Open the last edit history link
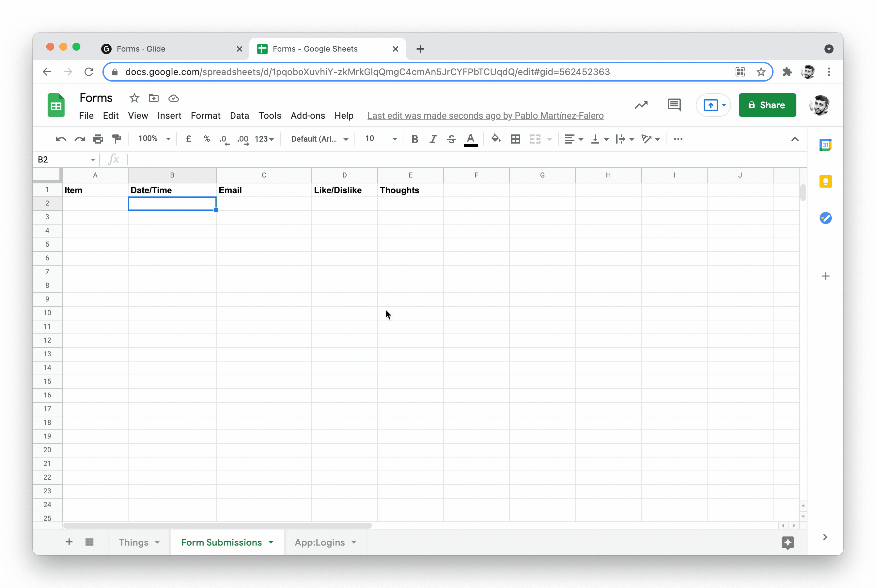The width and height of the screenshot is (876, 588). pyautogui.click(x=485, y=116)
